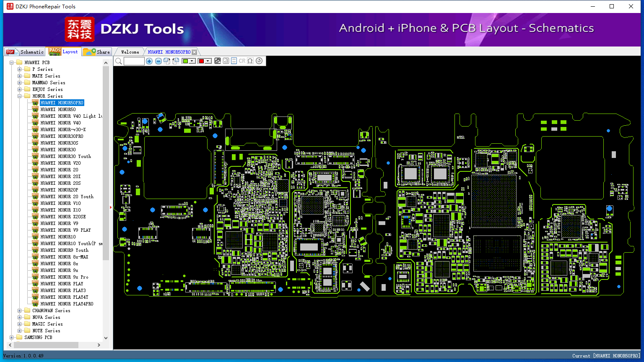This screenshot has height=362, width=644.
Task: Click the HUAWEI HONOR50PRO PCB file icon
Action: pos(35,103)
